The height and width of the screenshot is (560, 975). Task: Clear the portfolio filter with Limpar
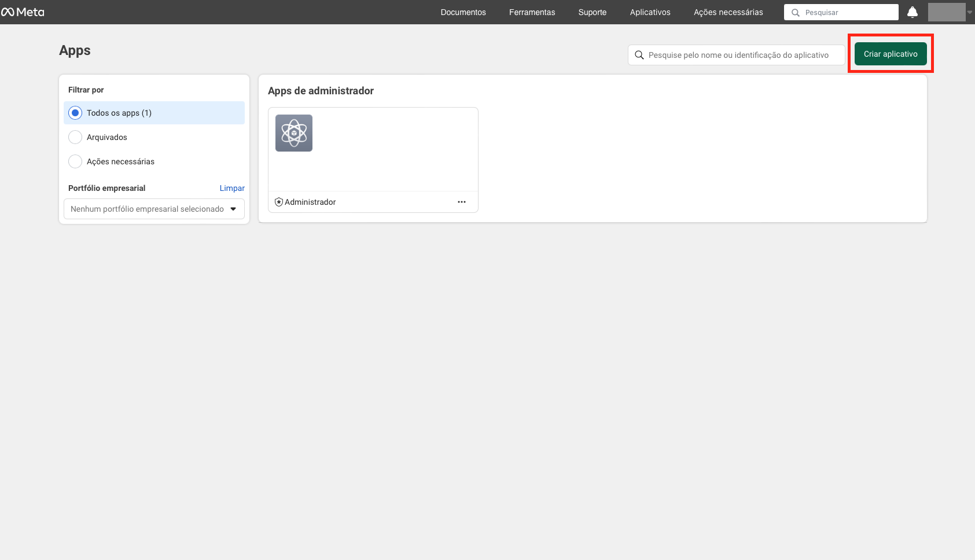(232, 188)
